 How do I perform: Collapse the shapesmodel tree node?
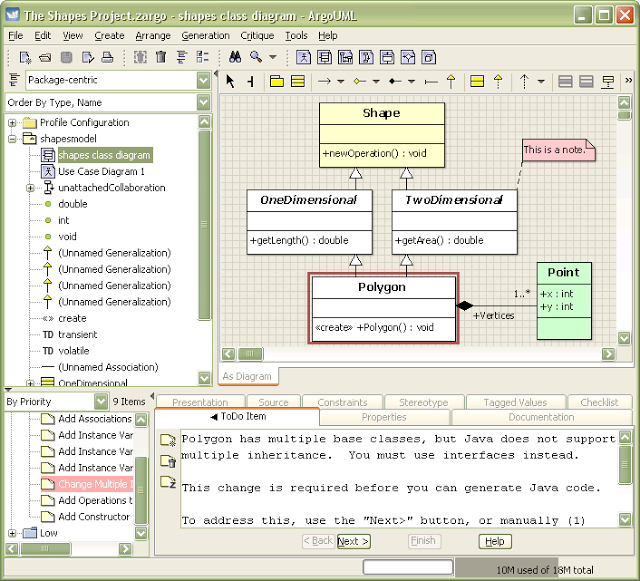click(12, 139)
